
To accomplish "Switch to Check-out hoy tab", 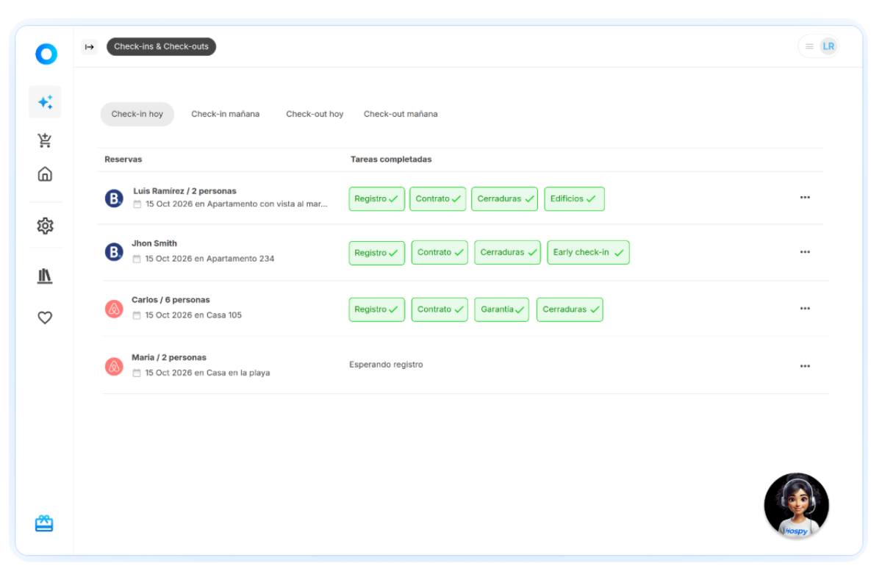I will pyautogui.click(x=315, y=114).
